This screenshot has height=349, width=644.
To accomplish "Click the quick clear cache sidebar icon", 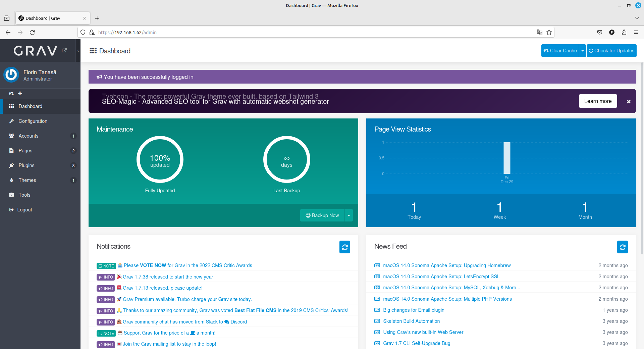I will (x=11, y=94).
